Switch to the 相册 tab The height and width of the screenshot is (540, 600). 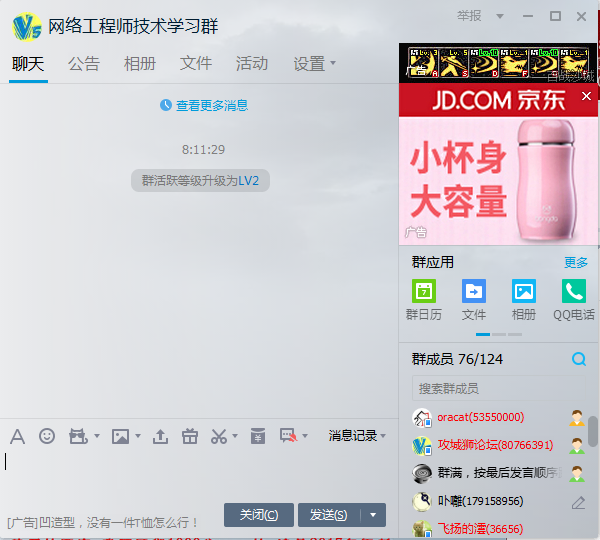(140, 64)
